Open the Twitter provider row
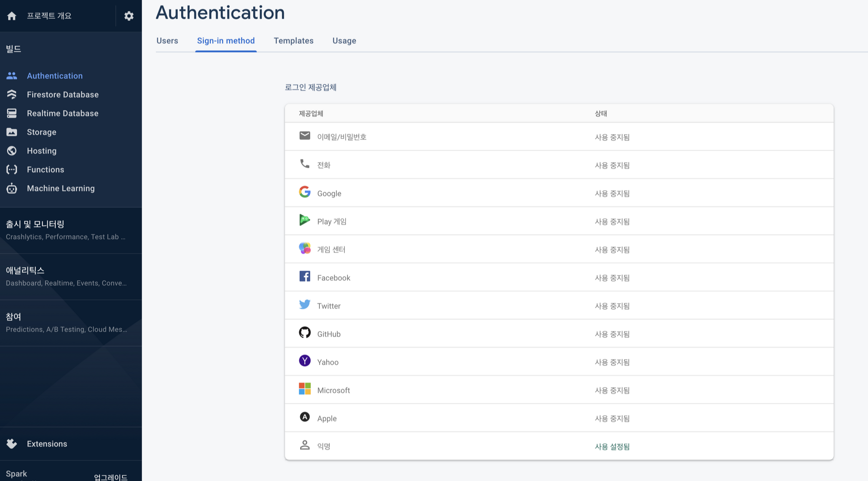The image size is (868, 481). (559, 305)
